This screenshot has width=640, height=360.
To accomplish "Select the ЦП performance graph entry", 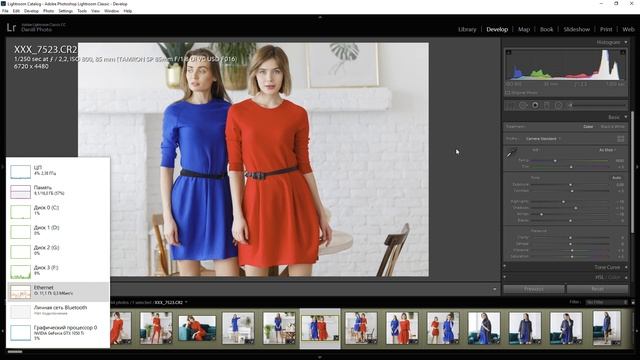I will [58, 171].
